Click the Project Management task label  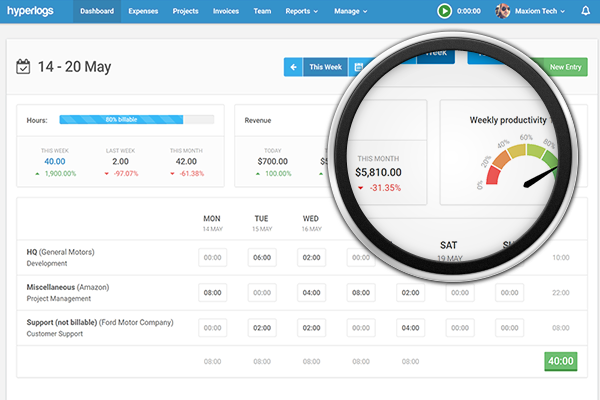pos(59,299)
